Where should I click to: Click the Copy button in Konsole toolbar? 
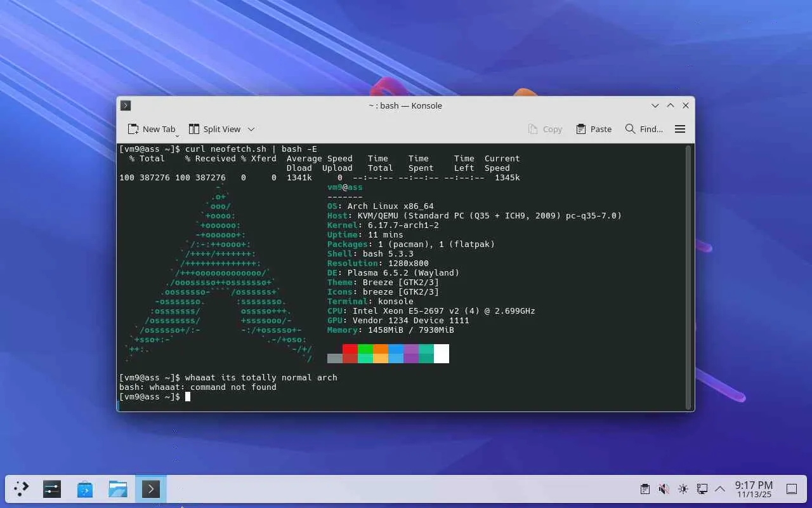pyautogui.click(x=545, y=129)
